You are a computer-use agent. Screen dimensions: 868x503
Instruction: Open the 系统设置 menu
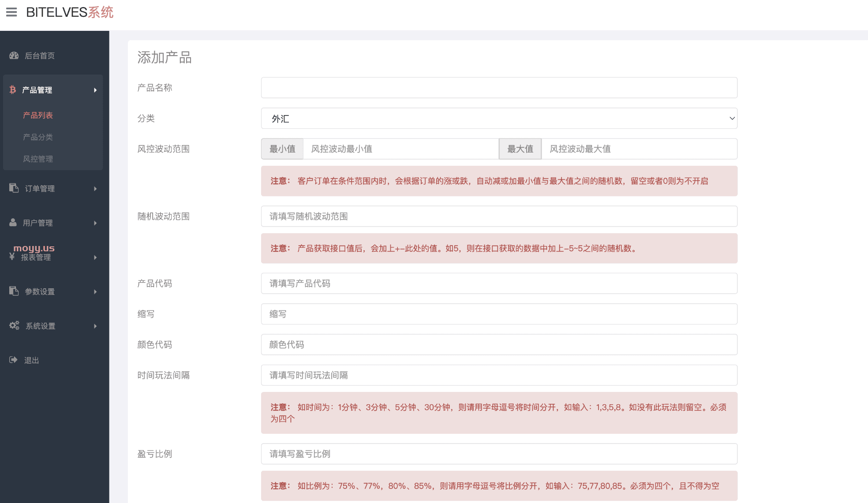click(x=41, y=326)
